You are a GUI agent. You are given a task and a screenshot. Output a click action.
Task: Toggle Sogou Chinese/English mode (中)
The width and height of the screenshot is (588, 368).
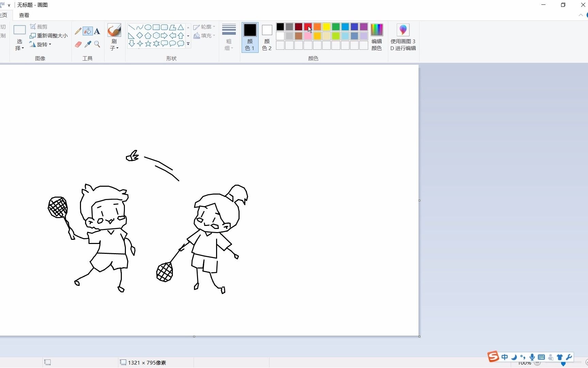tap(505, 357)
